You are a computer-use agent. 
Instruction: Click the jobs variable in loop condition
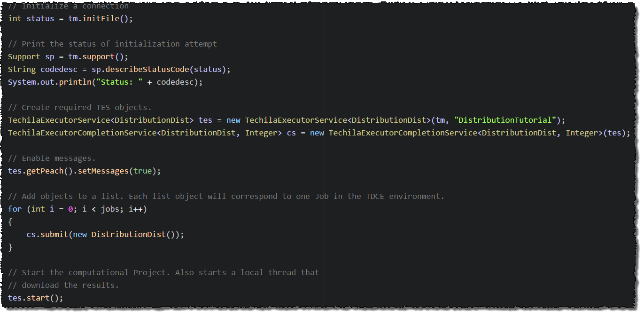[110, 209]
